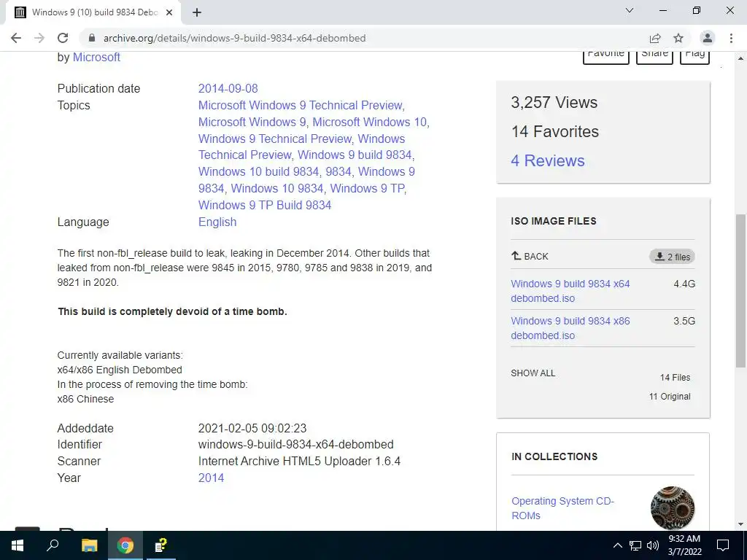Download 2 files button

point(672,257)
